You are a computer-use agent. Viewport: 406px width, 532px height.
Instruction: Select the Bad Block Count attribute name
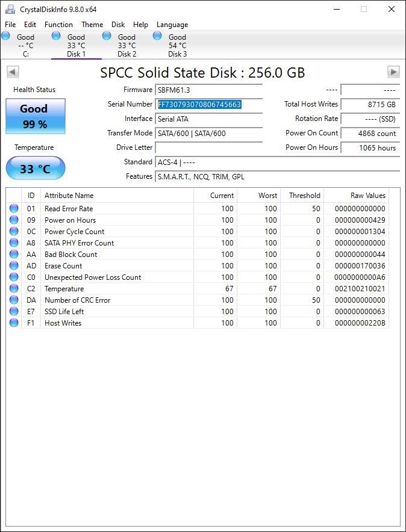[70, 255]
